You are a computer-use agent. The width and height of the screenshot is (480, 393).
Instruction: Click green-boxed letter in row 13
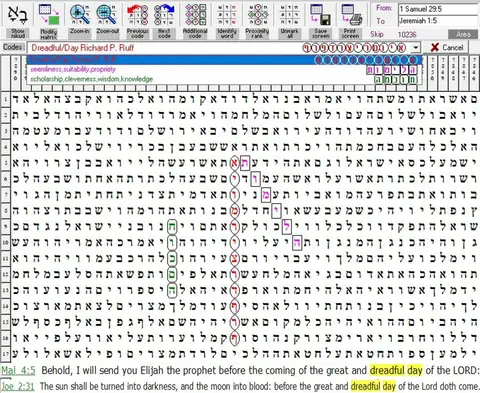point(172,291)
